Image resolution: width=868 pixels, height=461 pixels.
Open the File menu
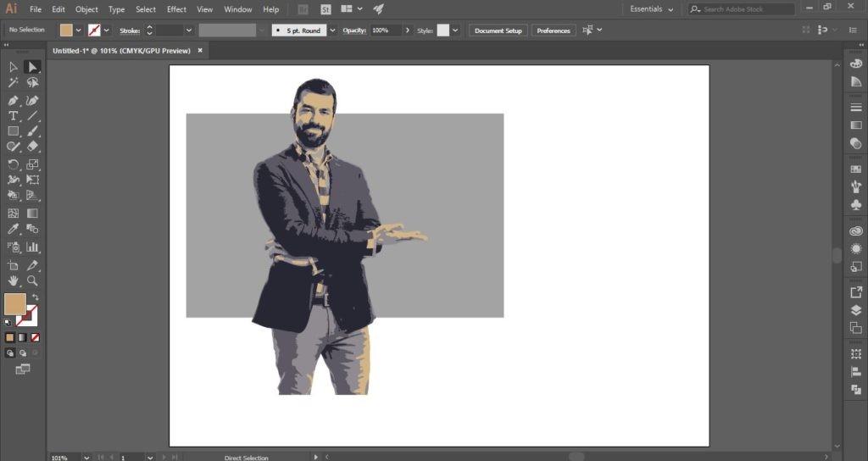coord(36,9)
